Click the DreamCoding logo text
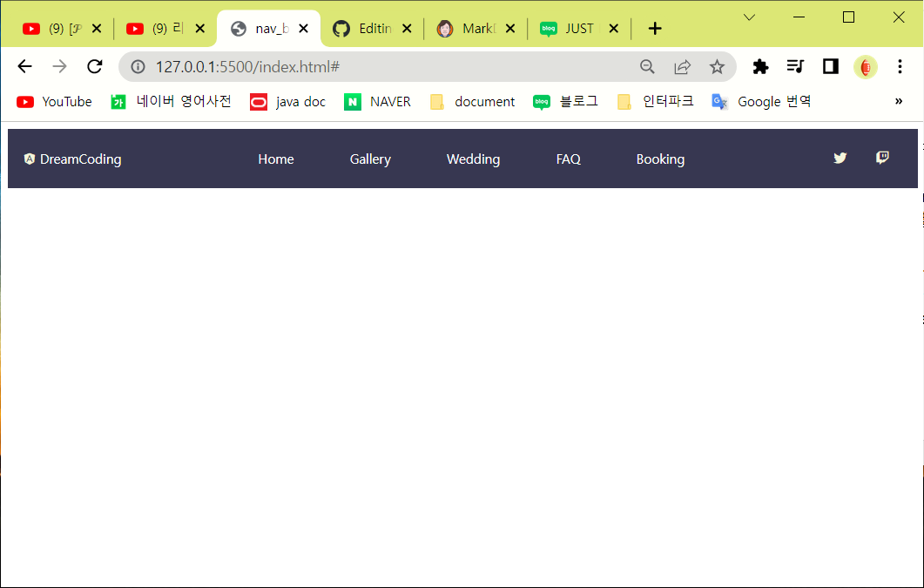 [81, 159]
